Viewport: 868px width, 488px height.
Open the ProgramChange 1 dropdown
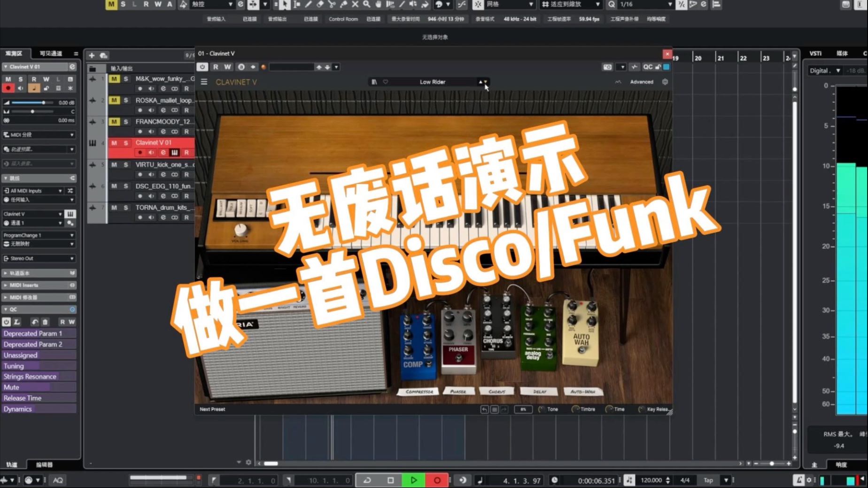click(39, 235)
